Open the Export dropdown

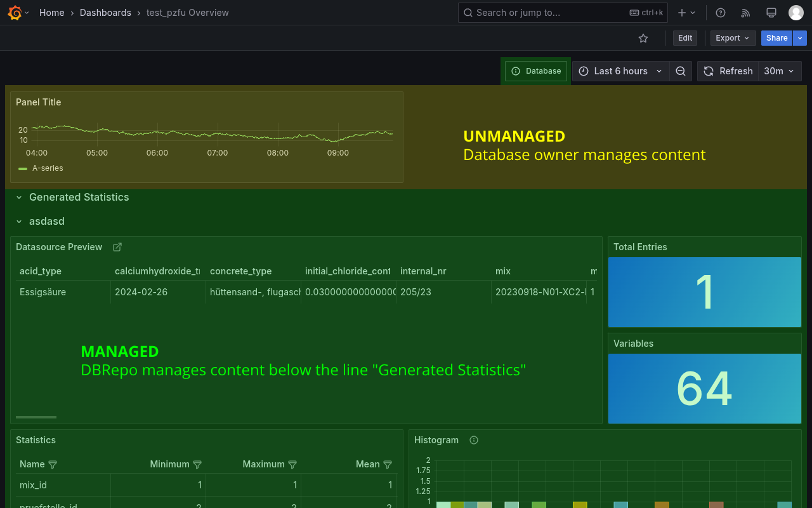point(733,38)
